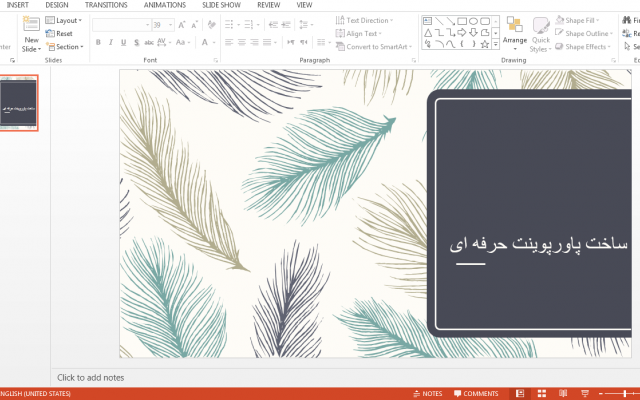Viewport: 640px width, 400px height.
Task: Click the New Slide button
Action: click(x=31, y=35)
